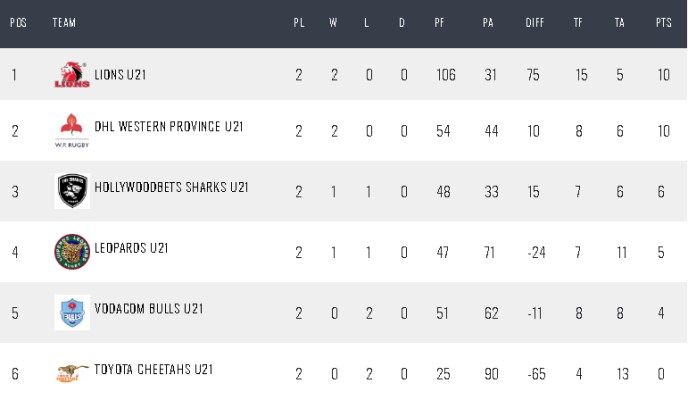Select LEOPARDS U21 team name
This screenshot has height=400, width=688.
(131, 248)
